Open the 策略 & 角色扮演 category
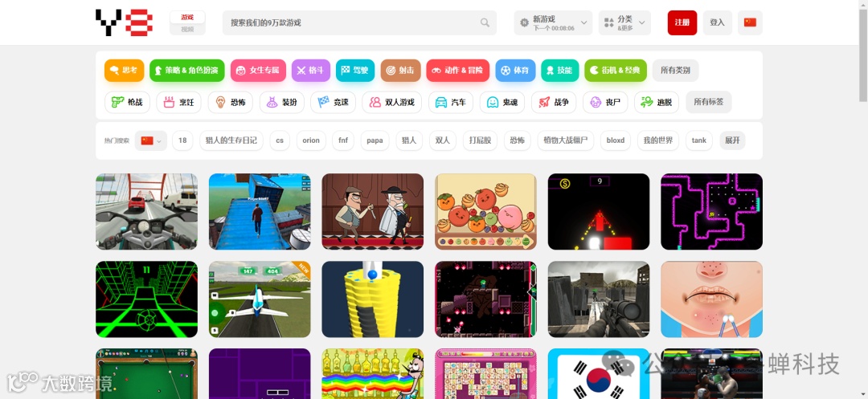This screenshot has width=868, height=399. pyautogui.click(x=187, y=71)
